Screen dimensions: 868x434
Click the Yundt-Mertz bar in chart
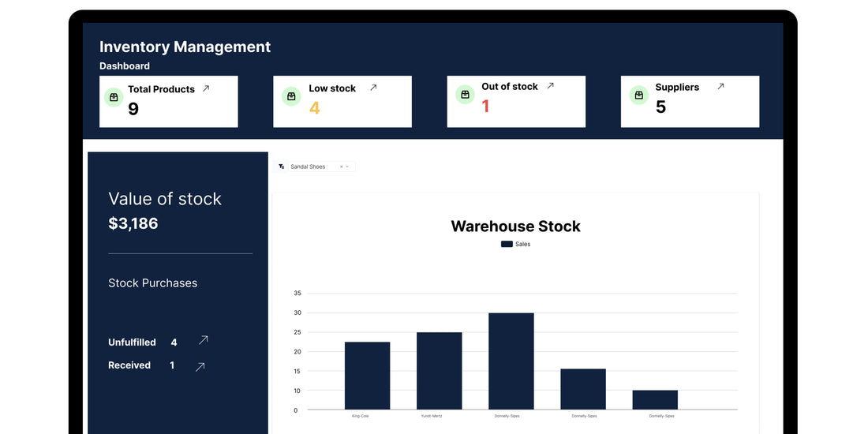pyautogui.click(x=439, y=371)
